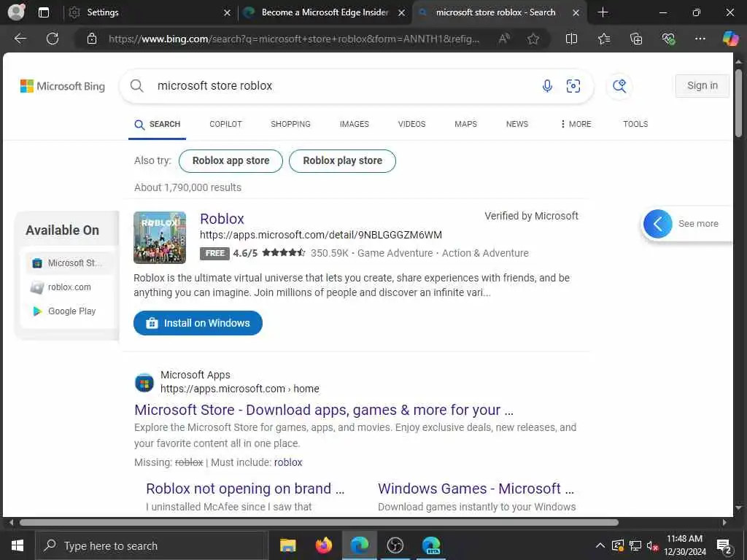This screenshot has height=560, width=747.
Task: Open the Roblox result title link
Action: (x=222, y=219)
